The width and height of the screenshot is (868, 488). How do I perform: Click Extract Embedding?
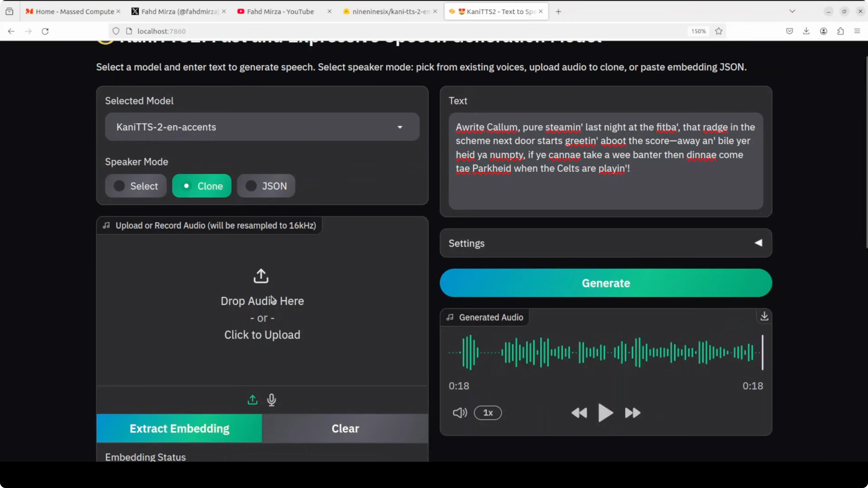(179, 428)
